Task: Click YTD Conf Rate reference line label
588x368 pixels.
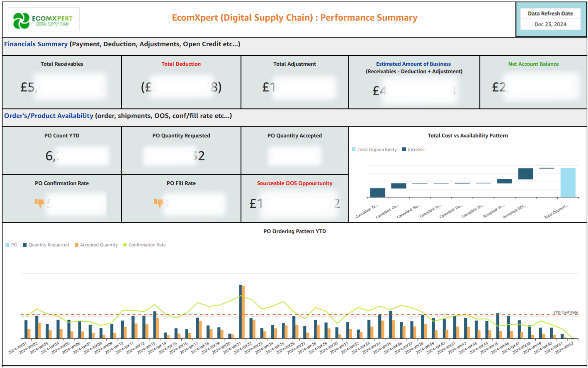Action: (x=565, y=312)
